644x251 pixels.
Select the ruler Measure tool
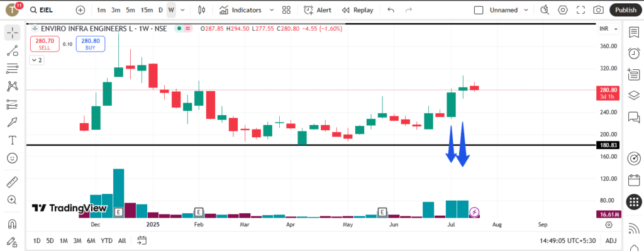(13, 182)
